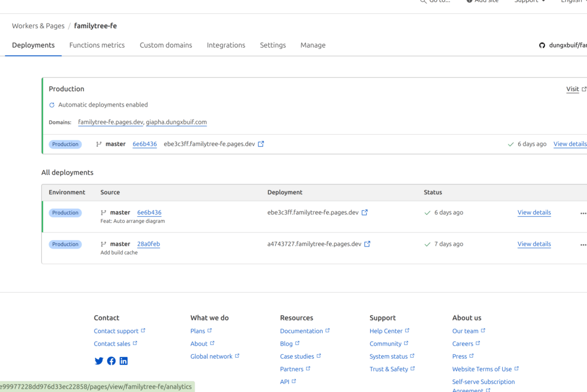The height and width of the screenshot is (392, 587).
Task: Select the Integrations tab
Action: 226,45
